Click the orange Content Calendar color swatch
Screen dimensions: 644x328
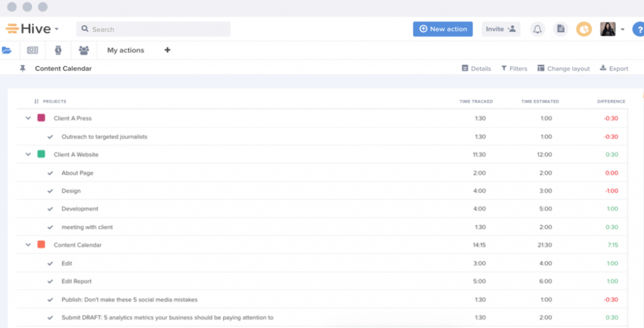tap(41, 244)
